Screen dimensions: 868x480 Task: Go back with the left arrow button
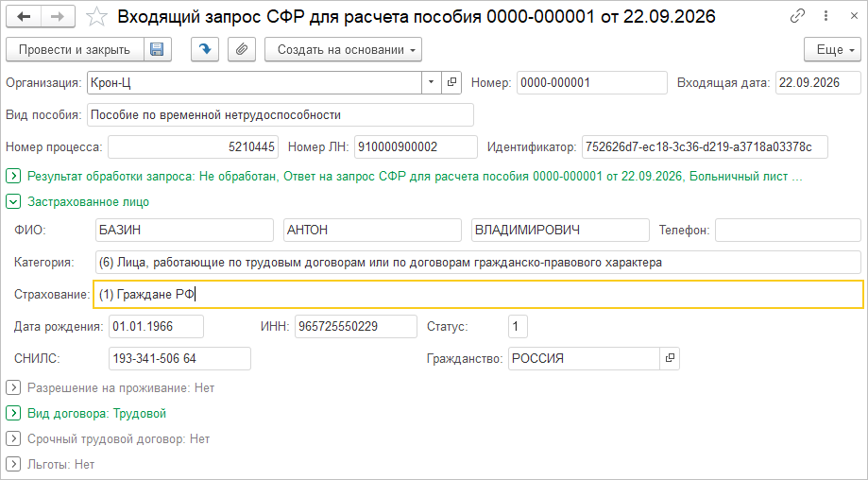24,17
